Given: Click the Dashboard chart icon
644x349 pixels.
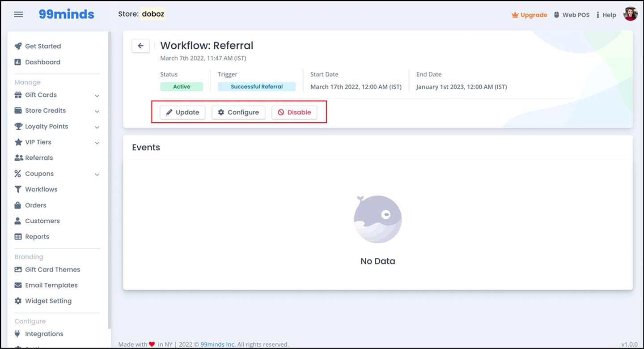Looking at the screenshot, I should pyautogui.click(x=18, y=62).
